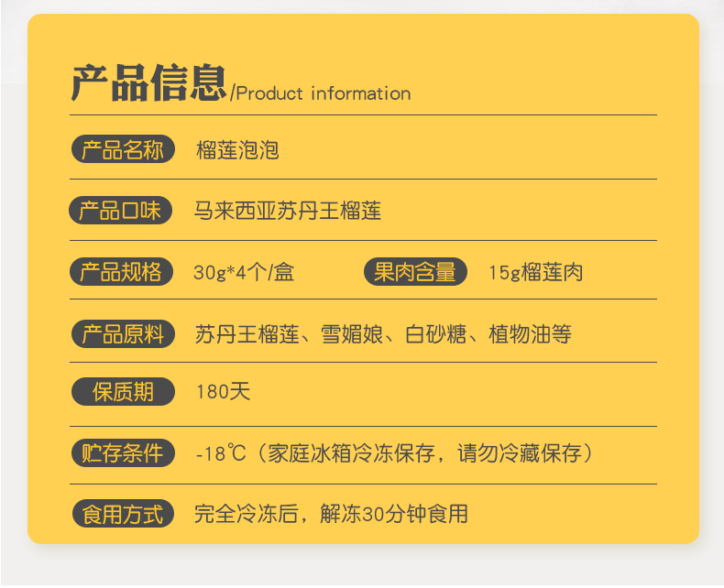Select the 产品名称 label badge
The height and width of the screenshot is (588, 724).
[123, 149]
